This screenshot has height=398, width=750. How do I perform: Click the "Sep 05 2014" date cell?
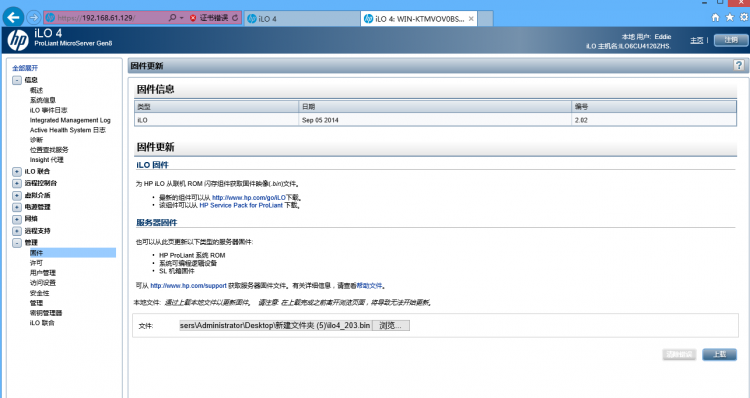[x=435, y=120]
